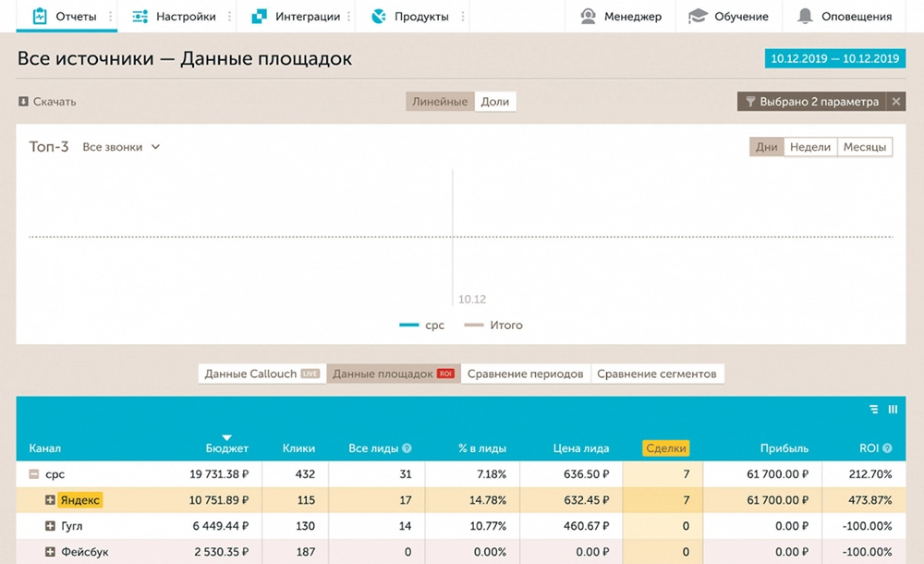Select the Интеграции puzzle icon

click(260, 15)
